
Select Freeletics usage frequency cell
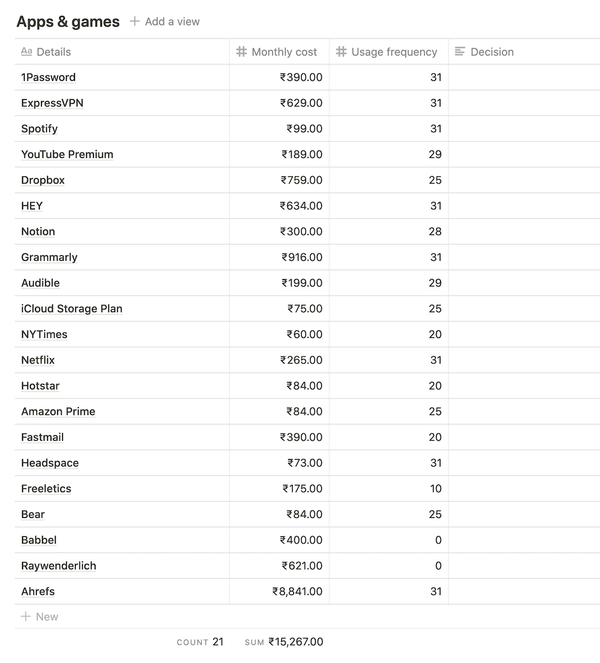(x=389, y=488)
